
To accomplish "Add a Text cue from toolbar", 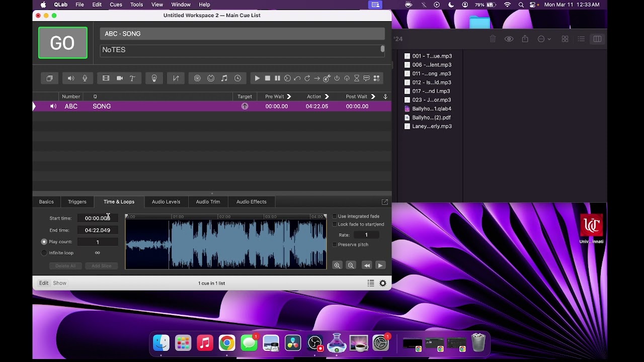I will click(132, 78).
